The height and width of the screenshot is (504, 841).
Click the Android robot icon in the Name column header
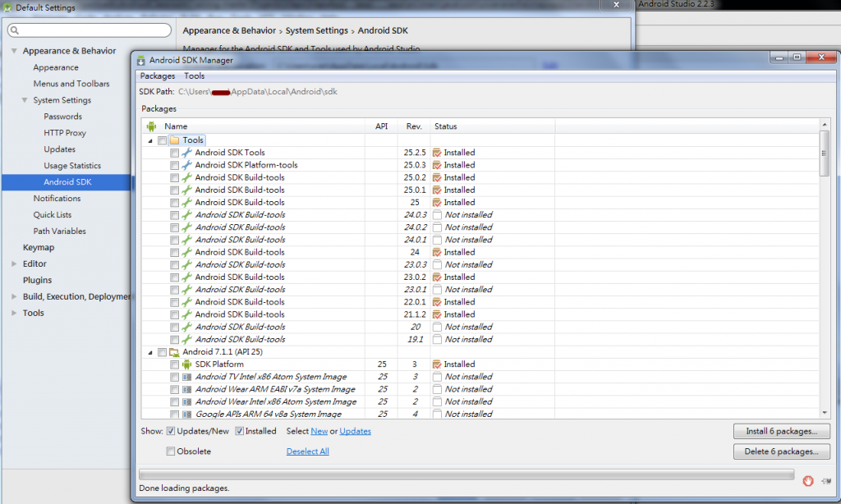pos(151,126)
